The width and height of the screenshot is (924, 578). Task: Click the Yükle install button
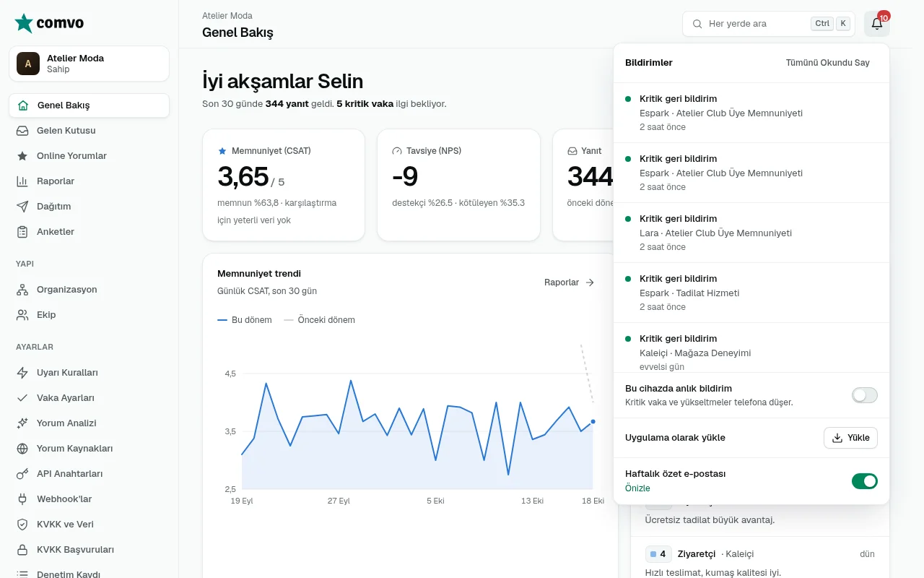click(851, 438)
